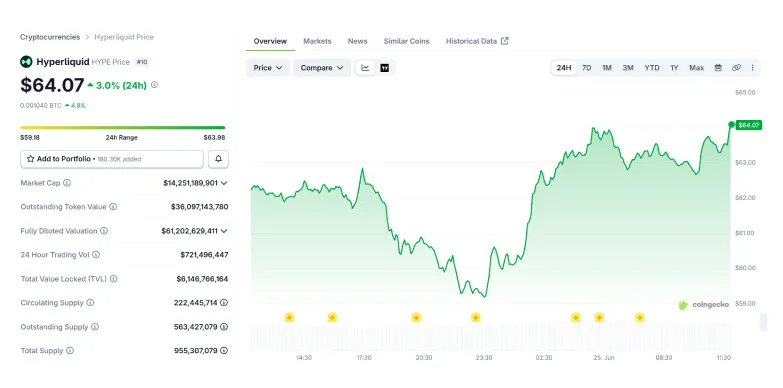Click the $721,496,447 trading volume value

click(x=204, y=255)
